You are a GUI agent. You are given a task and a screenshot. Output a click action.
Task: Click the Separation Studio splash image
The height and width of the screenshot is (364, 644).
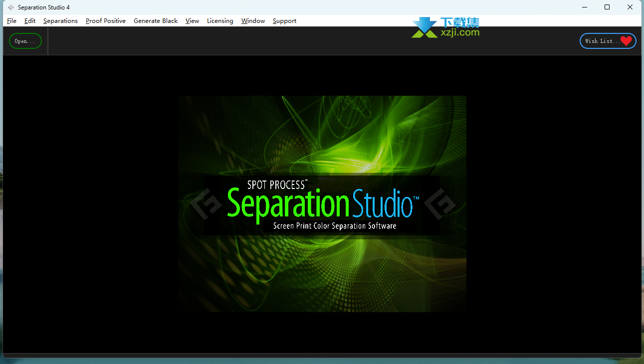tap(322, 204)
